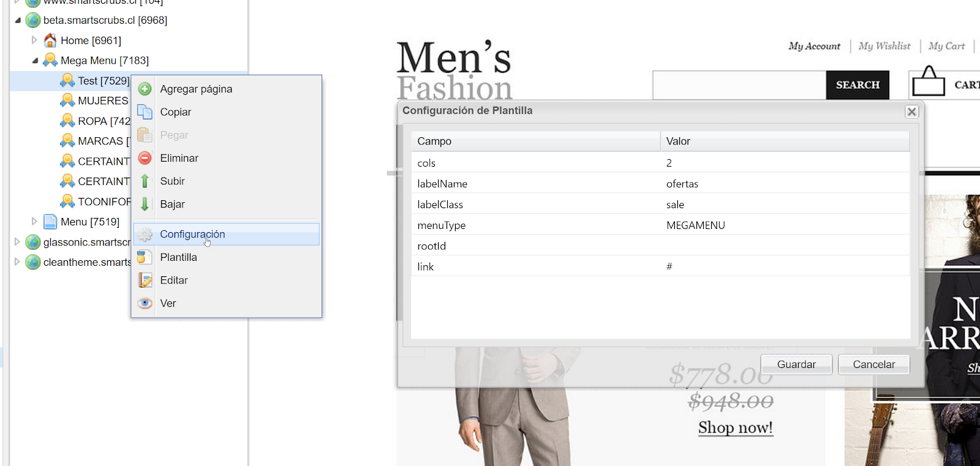Click the cleantheme.smarts globe icon
This screenshot has height=466, width=980.
[33, 262]
